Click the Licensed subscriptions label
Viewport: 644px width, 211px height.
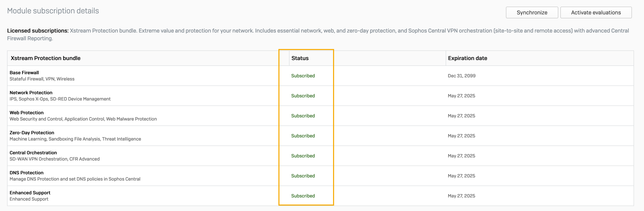point(38,30)
